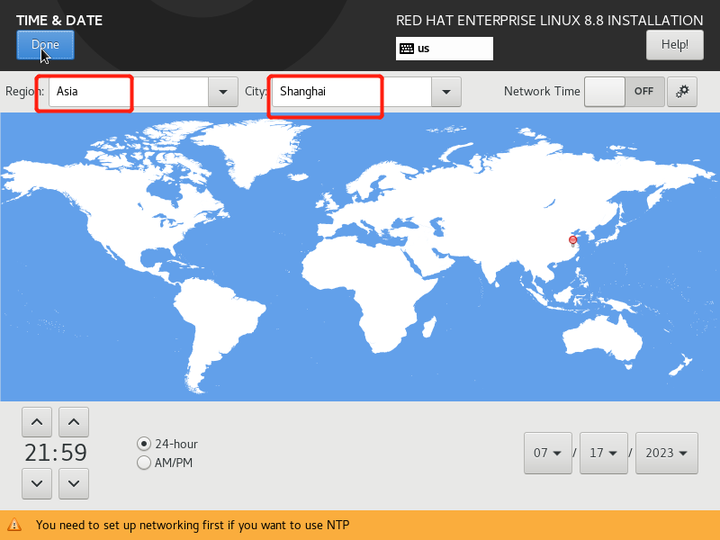Open the Region dropdown arrow
Image resolution: width=720 pixels, height=540 pixels.
point(223,92)
